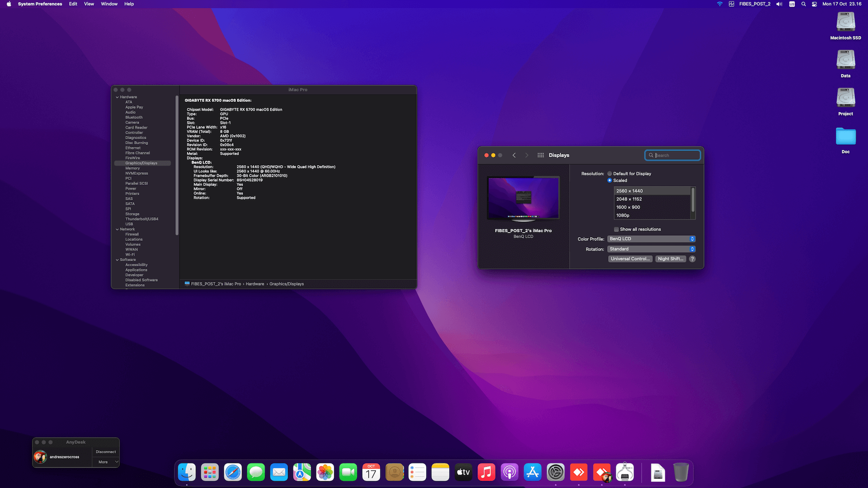The width and height of the screenshot is (868, 488).
Task: Go back in the Displays window
Action: coord(514,155)
